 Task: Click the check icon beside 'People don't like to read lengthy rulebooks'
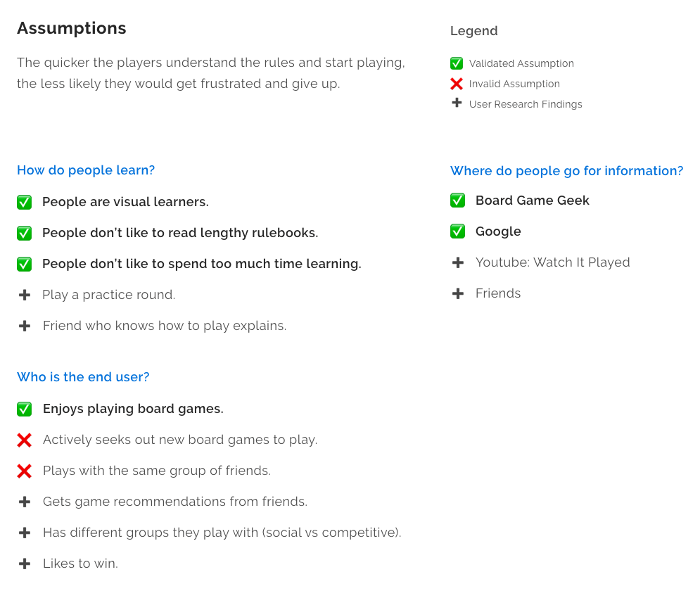click(x=24, y=233)
